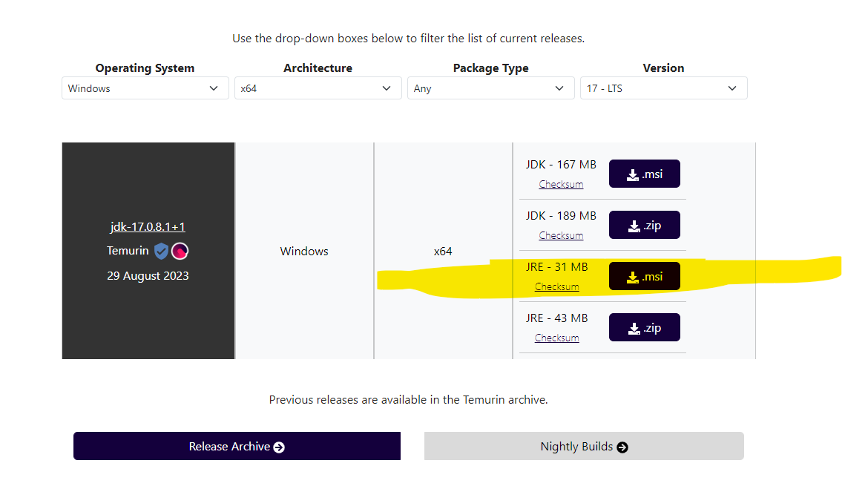The height and width of the screenshot is (489, 868).
Task: Click the blue verified shield icon
Action: (161, 251)
